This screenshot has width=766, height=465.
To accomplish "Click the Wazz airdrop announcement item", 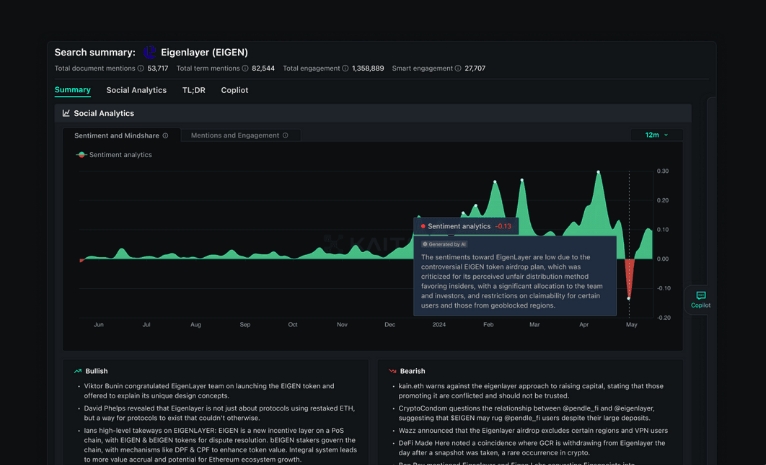I will 533,431.
